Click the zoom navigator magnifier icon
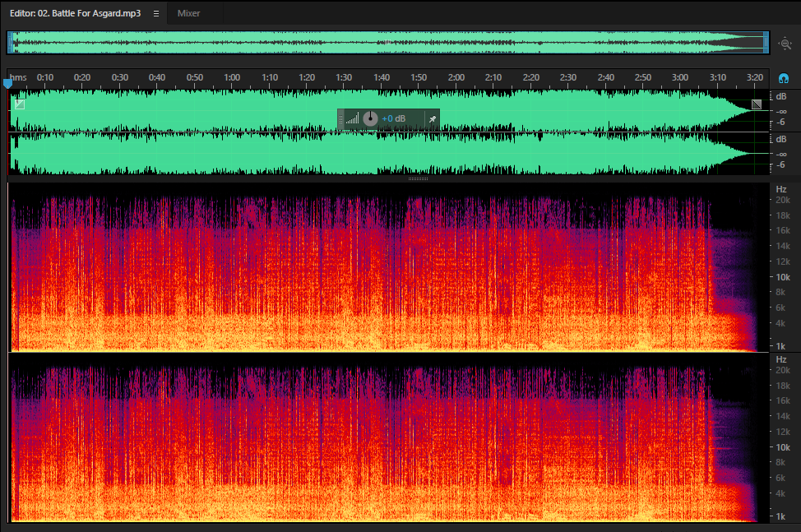This screenshot has height=532, width=801. click(785, 44)
